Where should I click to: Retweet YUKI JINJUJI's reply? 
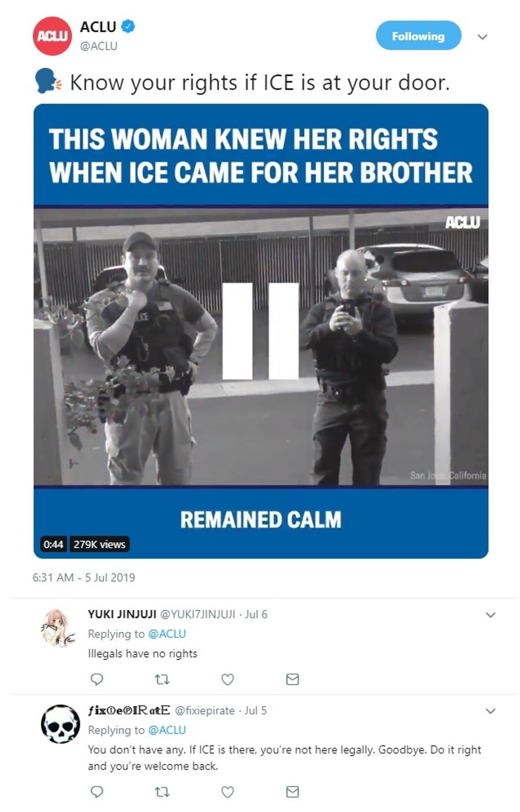[x=162, y=679]
